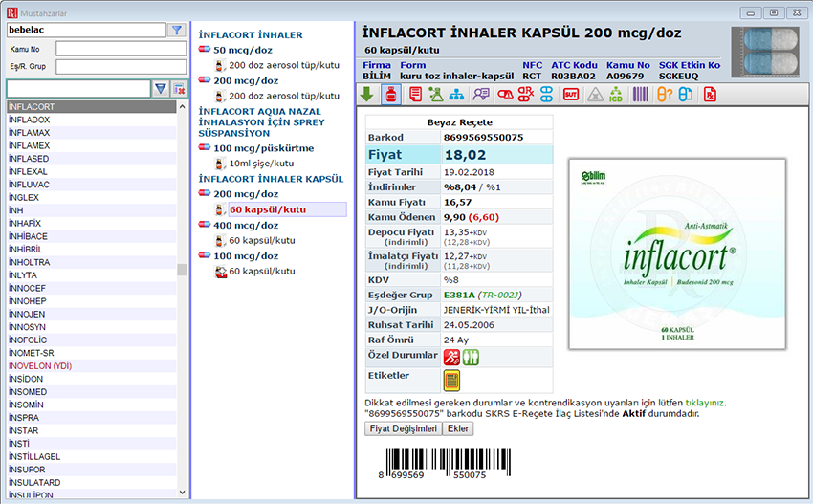813x504 pixels.
Task: Click the SUT toolbar icon
Action: pos(570,94)
